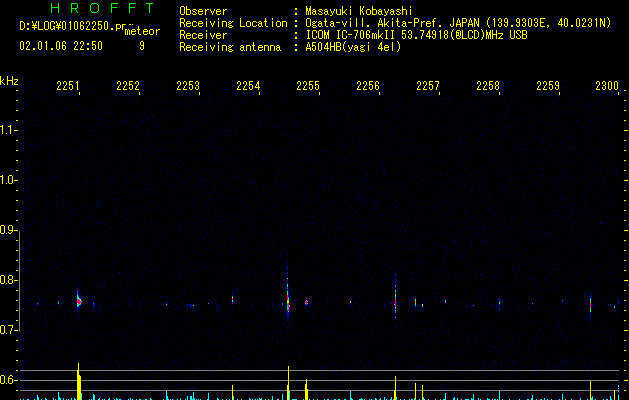Click the 2255 time marker
629x400 pixels.
[x=308, y=86]
